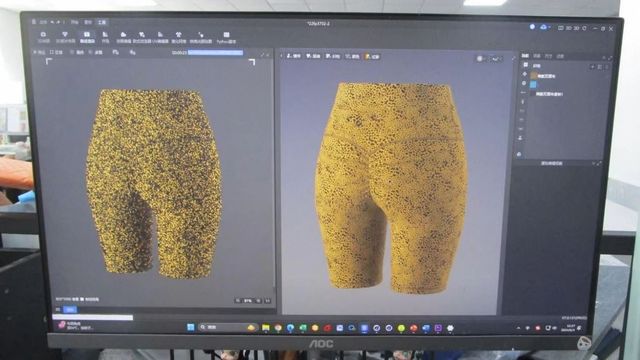Click the blue round icon at top right
The image size is (640, 360).
(532, 27)
